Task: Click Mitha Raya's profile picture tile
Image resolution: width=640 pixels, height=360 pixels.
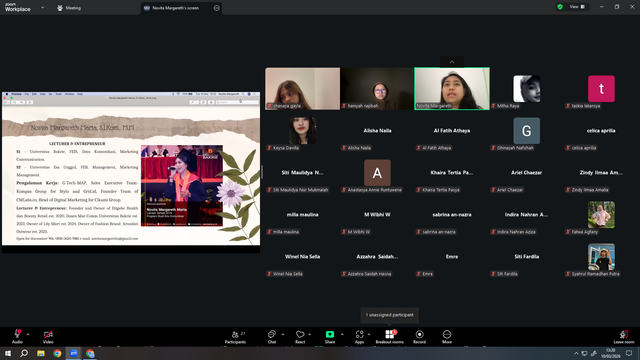Action: pyautogui.click(x=527, y=89)
